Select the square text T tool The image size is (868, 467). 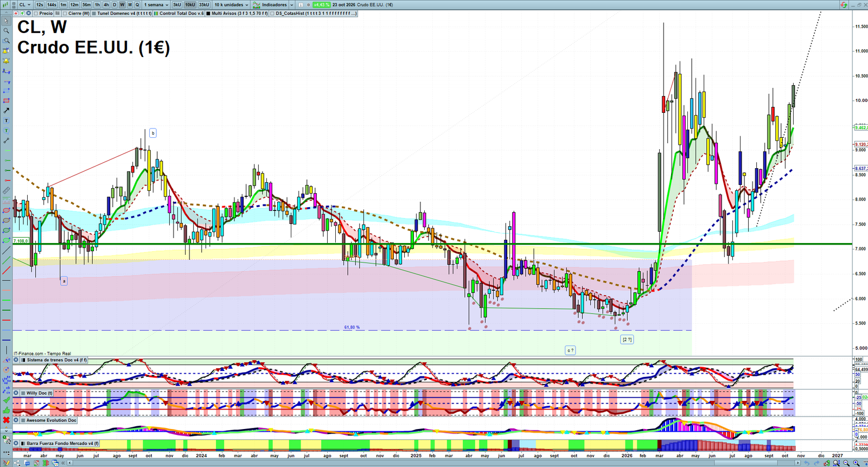[6, 120]
